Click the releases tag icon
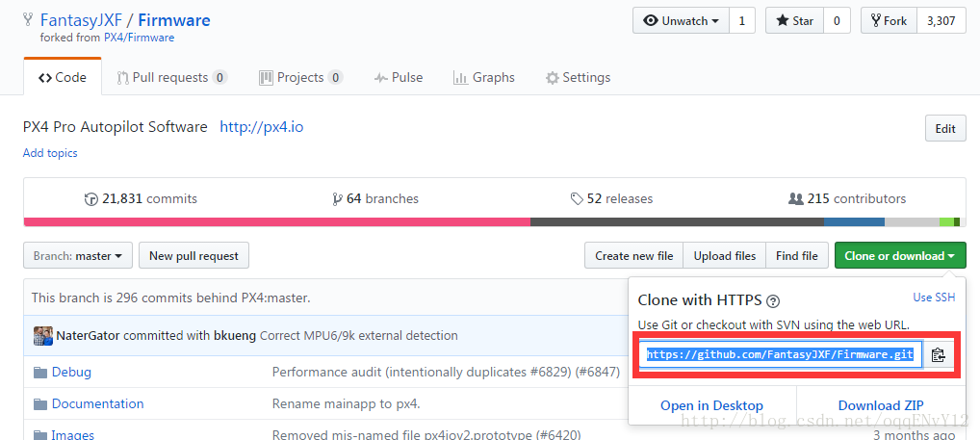Image resolution: width=980 pixels, height=440 pixels. pos(577,199)
